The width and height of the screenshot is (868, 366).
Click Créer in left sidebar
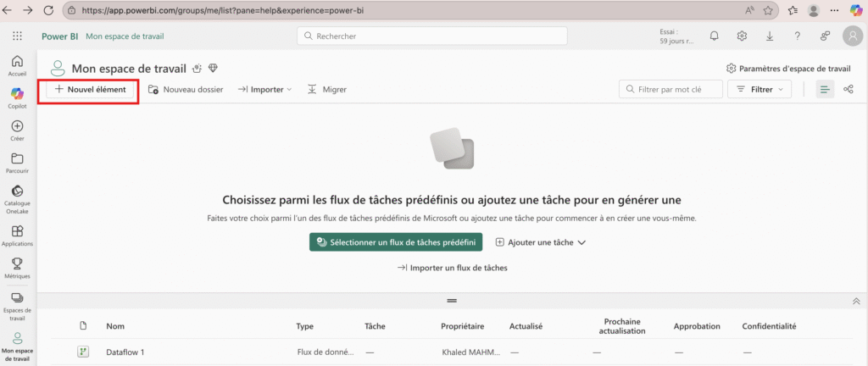[x=17, y=130]
